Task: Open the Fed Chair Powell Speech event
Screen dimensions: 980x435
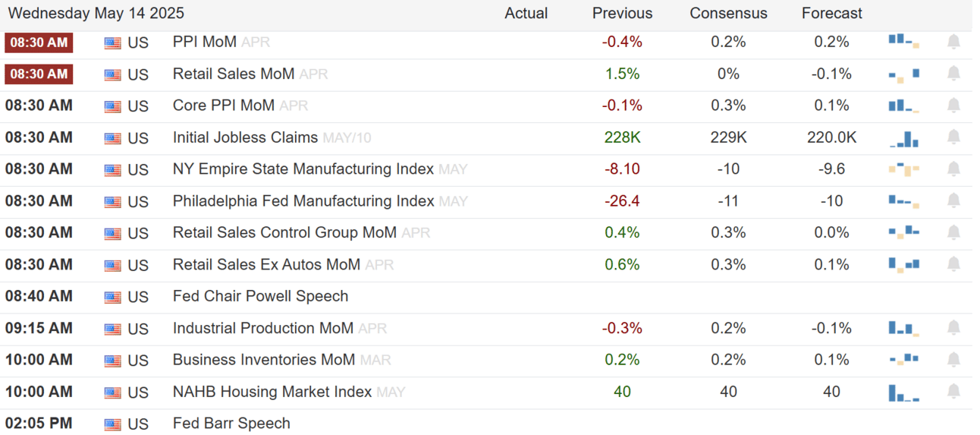Action: click(x=260, y=296)
